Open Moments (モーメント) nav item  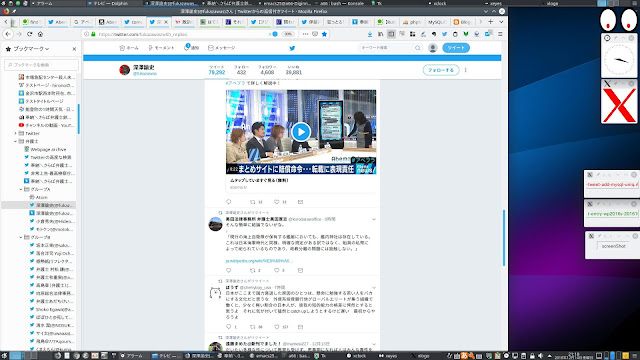click(x=161, y=48)
